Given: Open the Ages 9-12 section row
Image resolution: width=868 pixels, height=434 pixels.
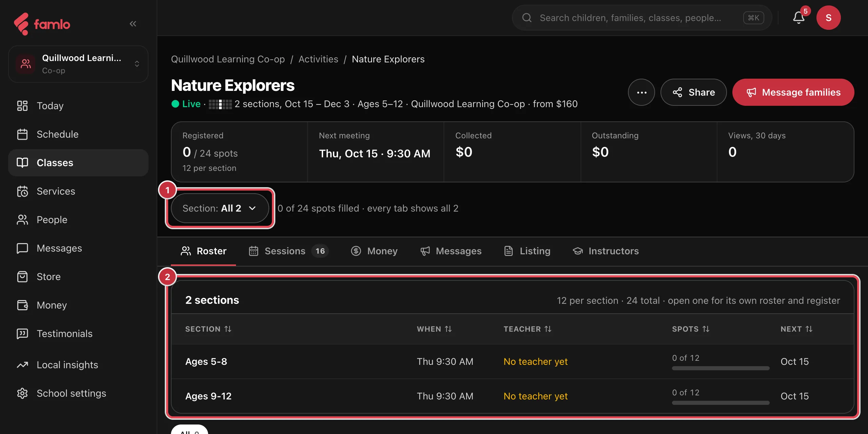Looking at the screenshot, I should (x=512, y=396).
